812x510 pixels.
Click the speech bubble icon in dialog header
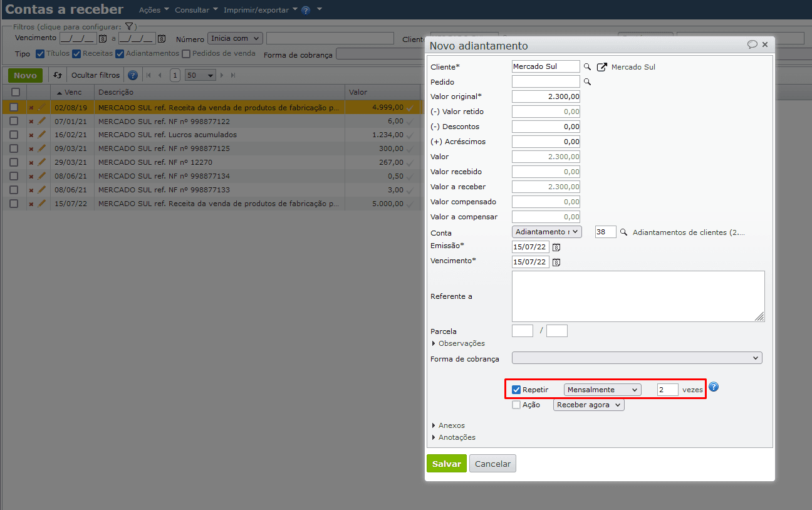pyautogui.click(x=752, y=44)
